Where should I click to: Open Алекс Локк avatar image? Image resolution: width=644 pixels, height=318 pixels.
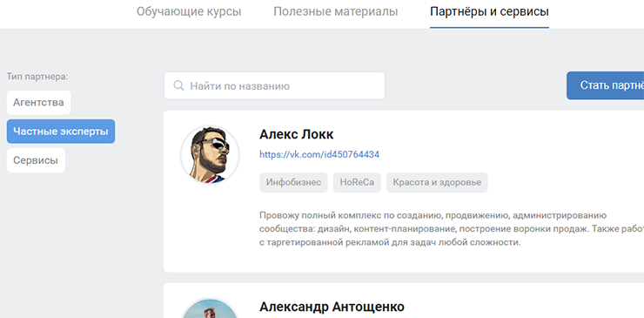pyautogui.click(x=210, y=155)
